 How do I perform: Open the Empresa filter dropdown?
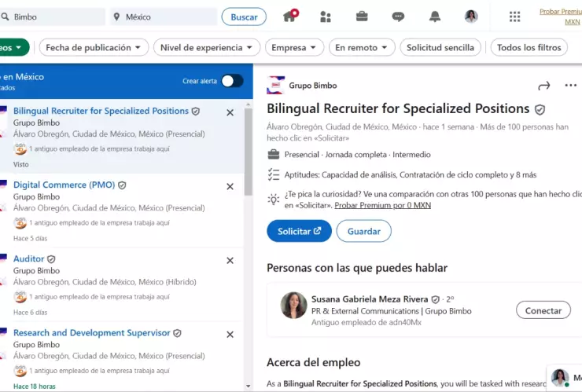tap(294, 48)
